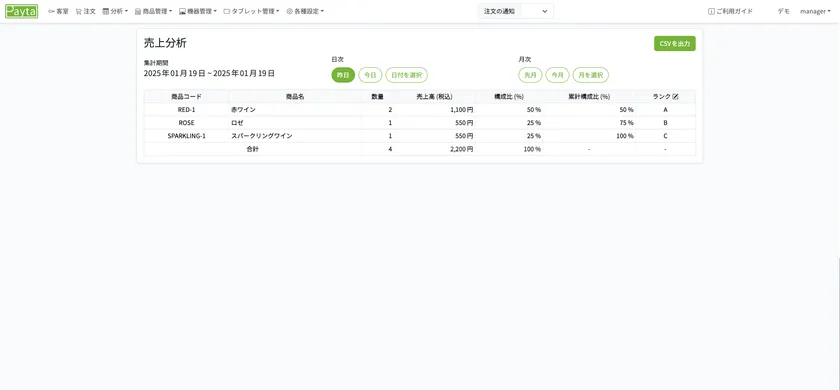840x390 pixels.
Task: Open the 機器管理 dropdown menu
Action: pyautogui.click(x=198, y=11)
